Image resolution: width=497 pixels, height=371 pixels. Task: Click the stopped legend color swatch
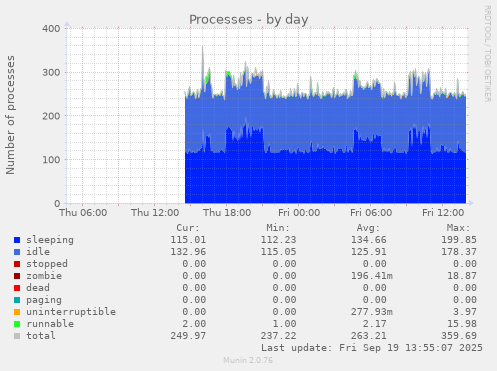(17, 264)
